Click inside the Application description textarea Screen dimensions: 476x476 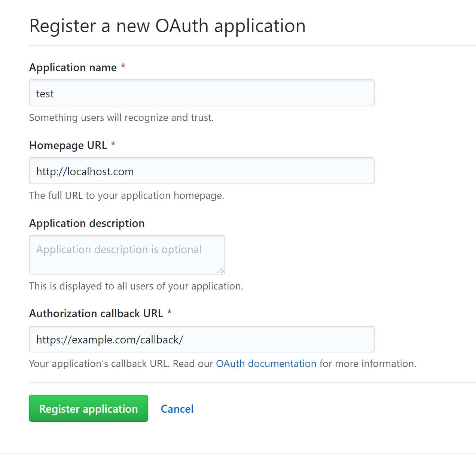click(127, 255)
